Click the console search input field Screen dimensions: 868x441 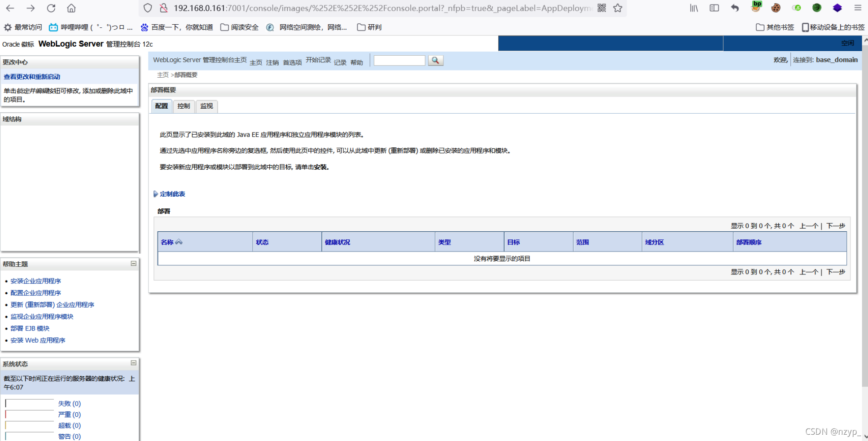[x=399, y=60]
